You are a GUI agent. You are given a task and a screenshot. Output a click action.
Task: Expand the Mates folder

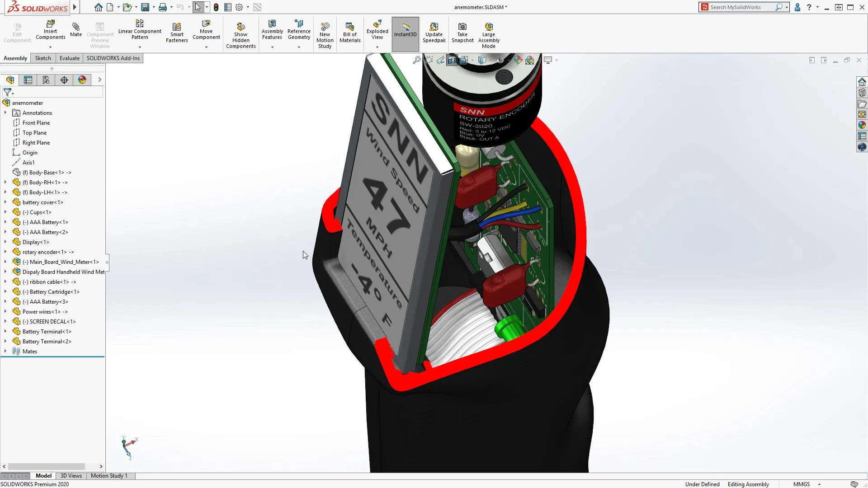pos(5,352)
